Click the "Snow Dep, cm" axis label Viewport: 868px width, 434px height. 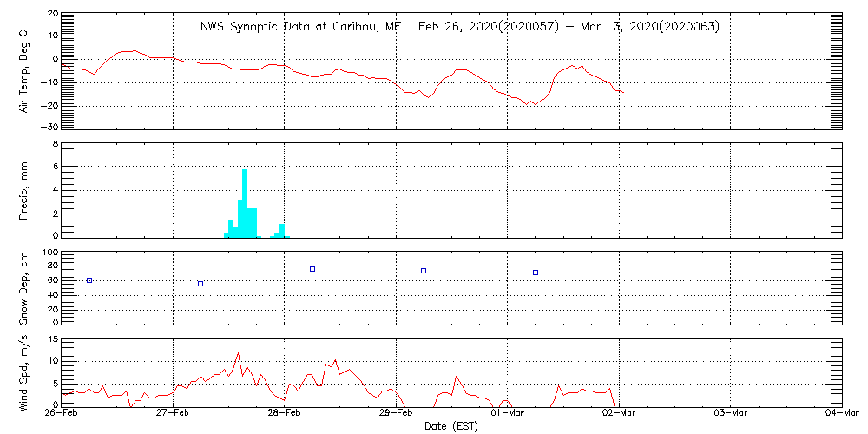24,288
